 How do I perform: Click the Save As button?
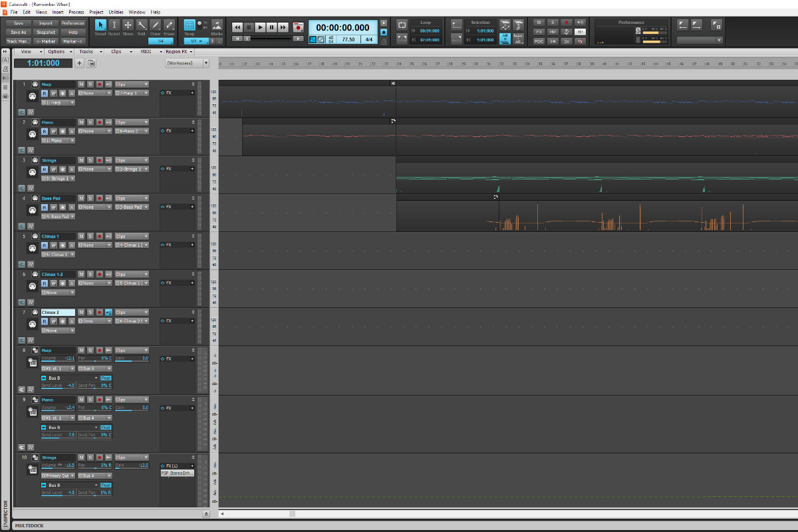pos(19,32)
